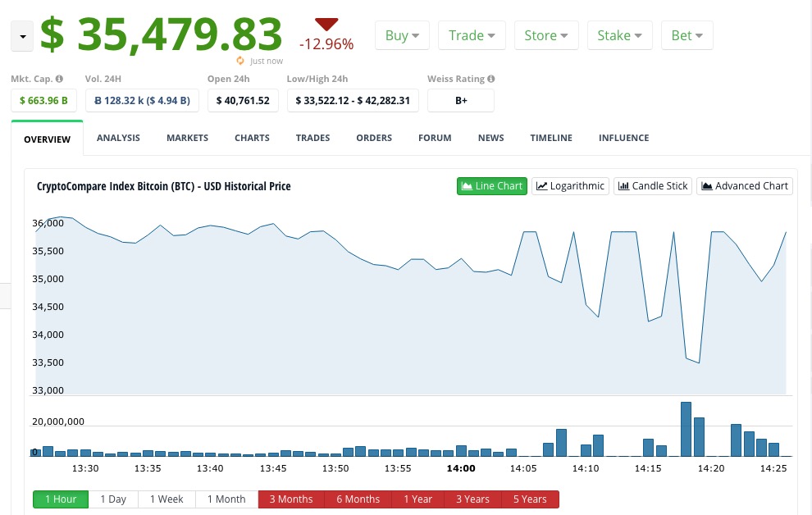Viewport: 812px width, 515px height.
Task: Open the Trade dropdown menu
Action: 472,35
